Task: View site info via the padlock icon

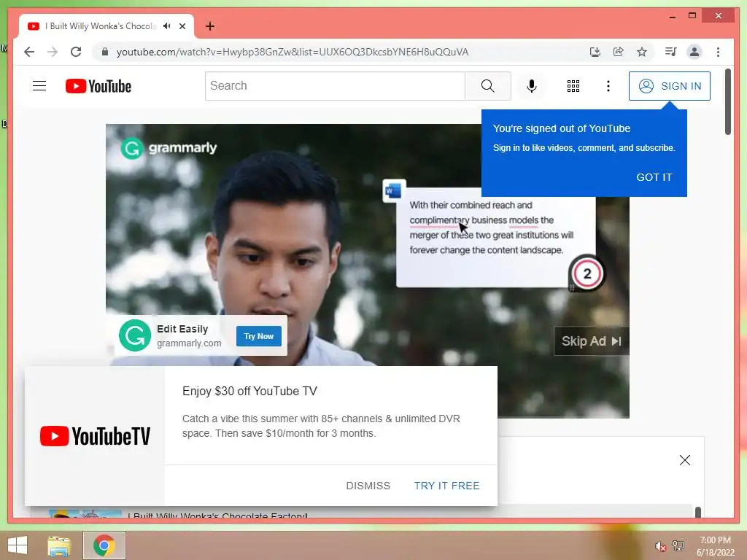Action: click(x=105, y=52)
